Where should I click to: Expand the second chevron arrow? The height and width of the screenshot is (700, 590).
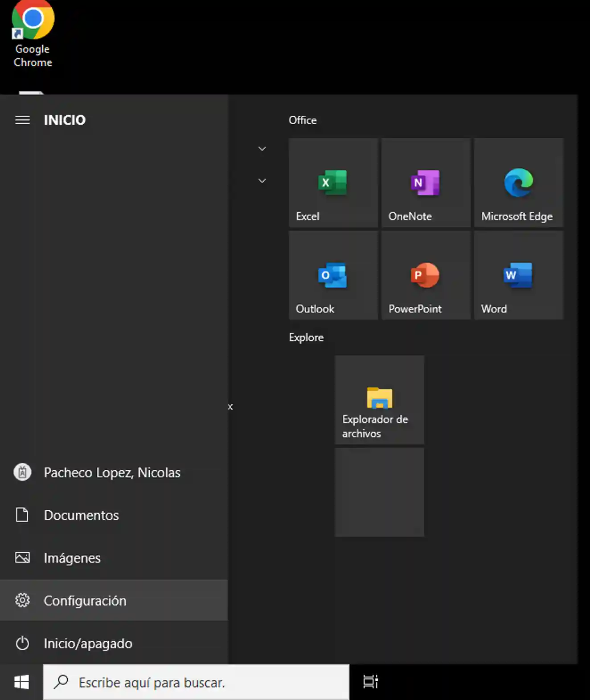(262, 181)
